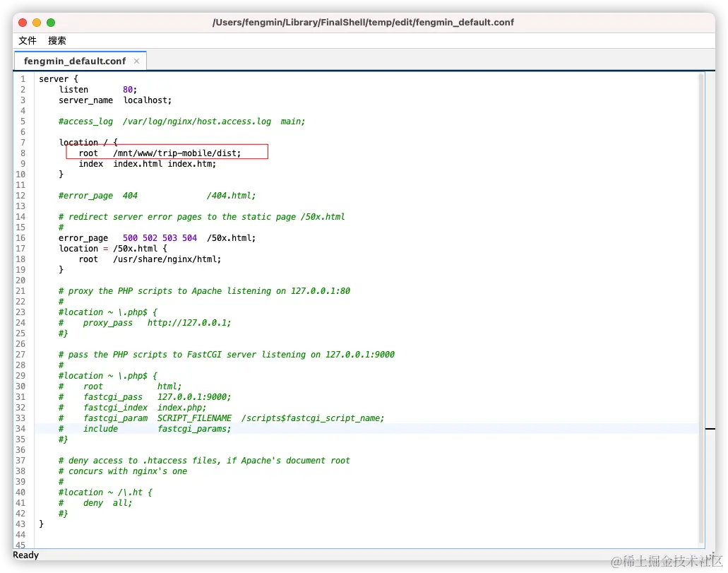Image resolution: width=728 pixels, height=573 pixels.
Task: Click line number 43 in the gutter
Action: (x=20, y=524)
